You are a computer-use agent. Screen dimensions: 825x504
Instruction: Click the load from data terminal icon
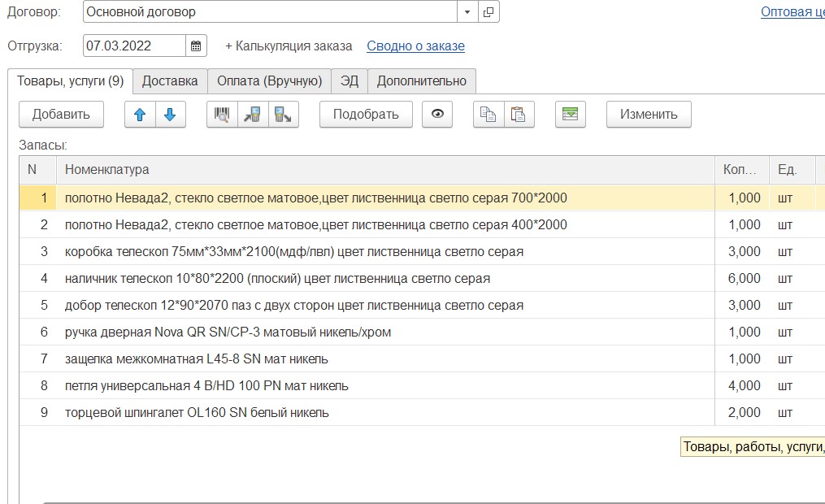pyautogui.click(x=253, y=115)
